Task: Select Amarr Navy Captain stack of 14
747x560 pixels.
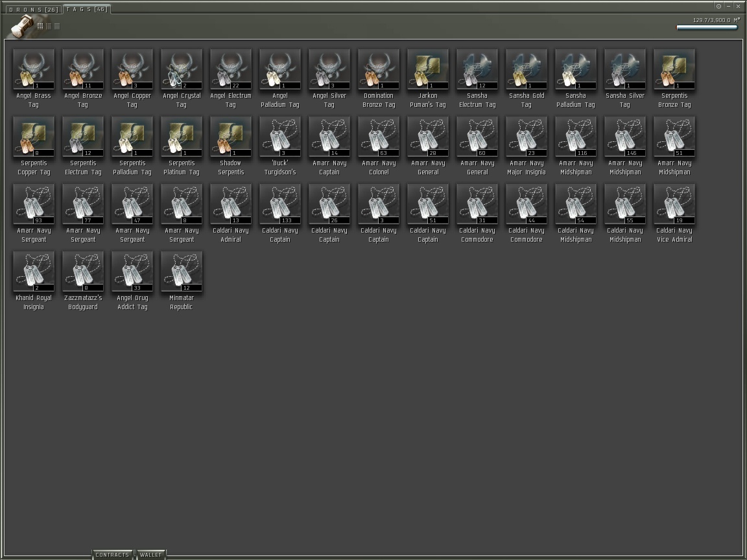Action: pos(329,137)
